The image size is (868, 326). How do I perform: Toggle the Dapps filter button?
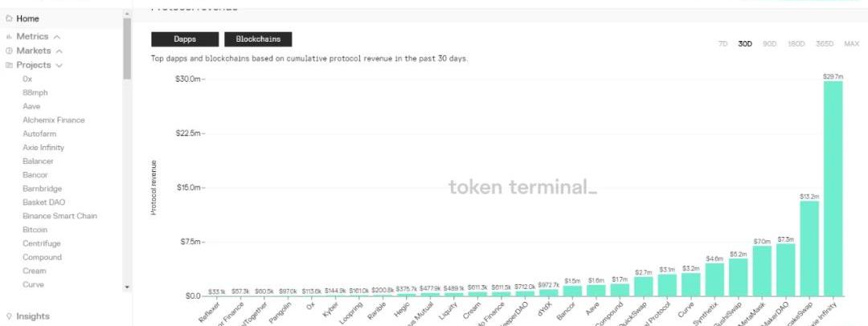(185, 39)
